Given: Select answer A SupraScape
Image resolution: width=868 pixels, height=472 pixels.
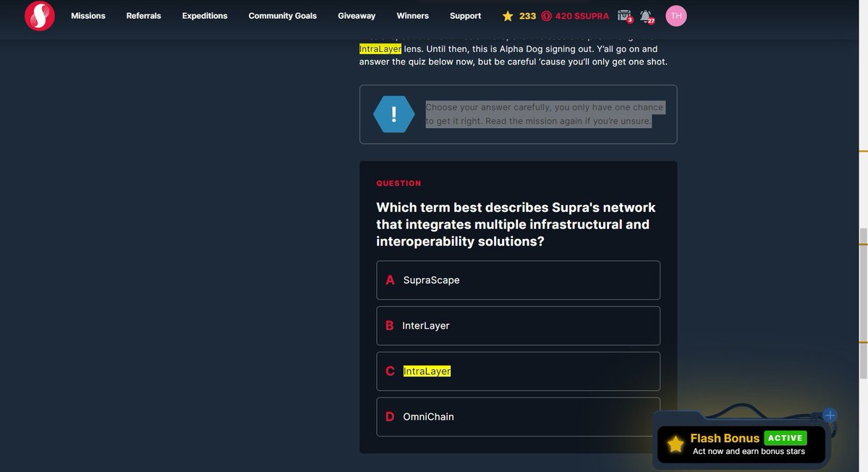Looking at the screenshot, I should (518, 280).
